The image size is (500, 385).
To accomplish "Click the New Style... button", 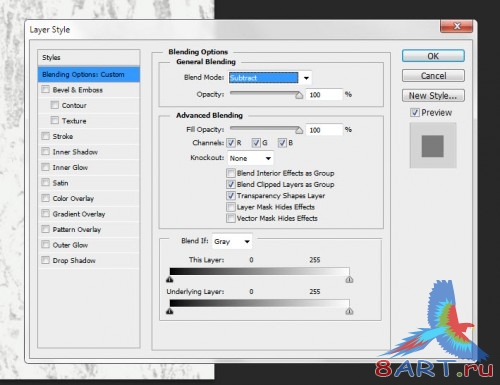I will [433, 96].
